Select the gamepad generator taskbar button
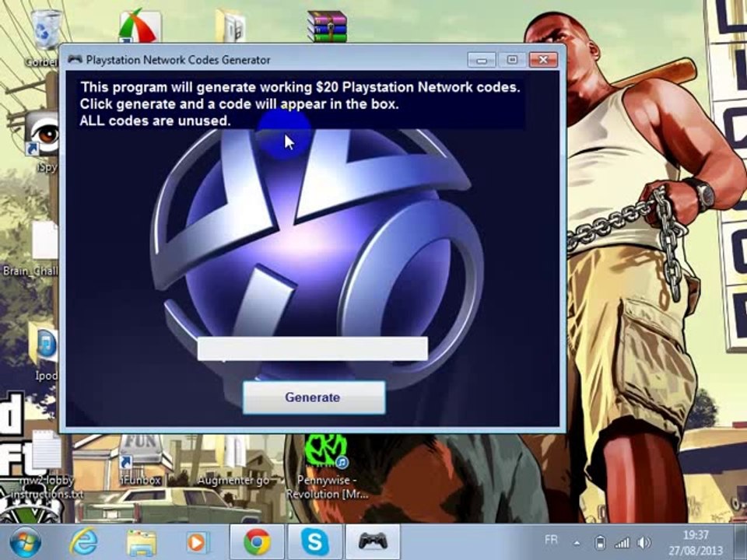The image size is (747, 560). (373, 542)
